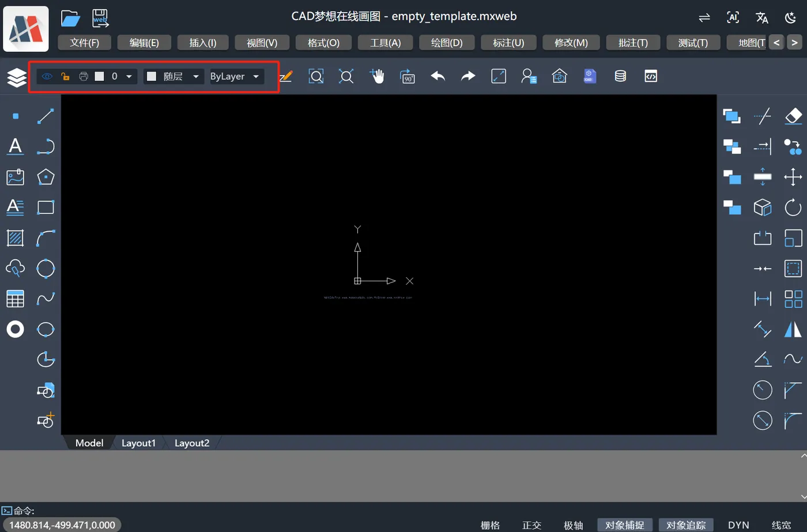The image size is (807, 532).
Task: Select the Spline drawing tool
Action: [46, 298]
